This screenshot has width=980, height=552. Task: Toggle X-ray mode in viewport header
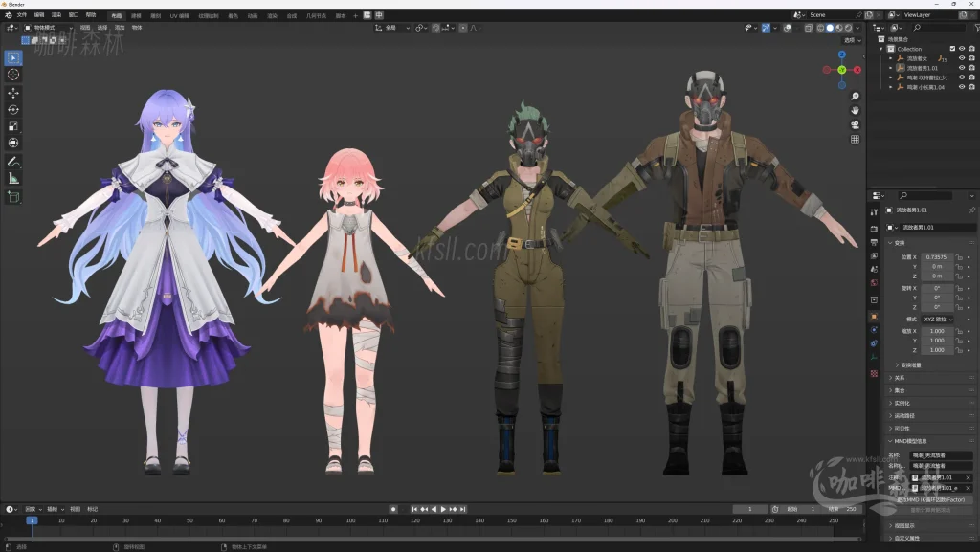pos(808,28)
